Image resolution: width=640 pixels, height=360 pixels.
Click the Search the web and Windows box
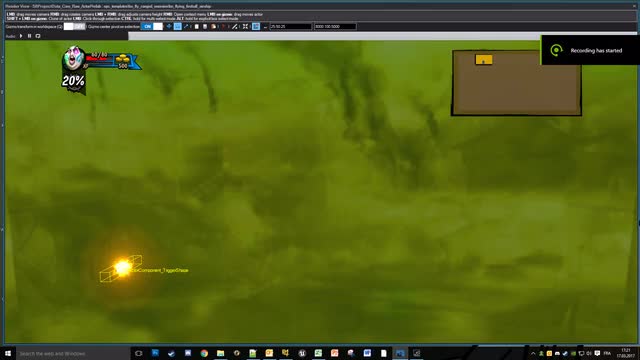click(x=73, y=353)
